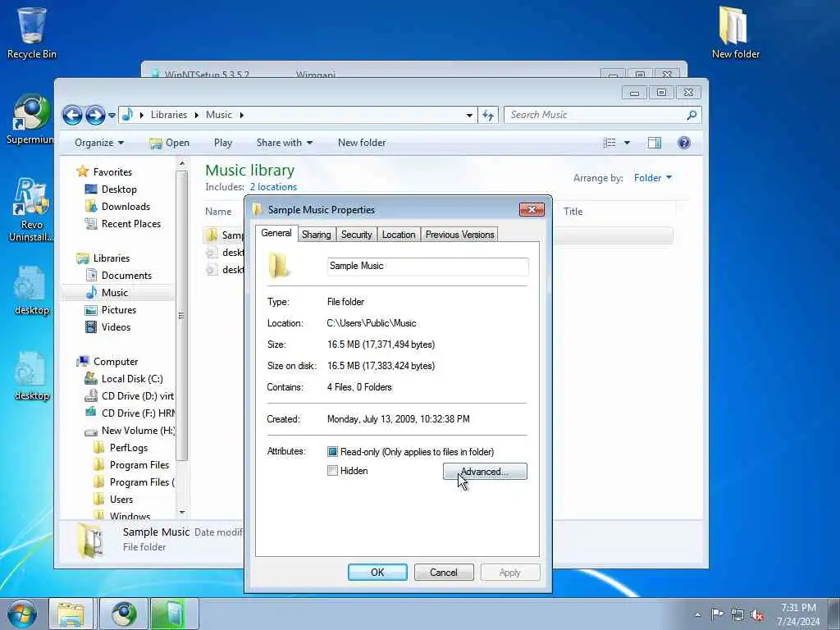Open address bar previous locations dropdown
The image size is (840, 630).
click(x=469, y=115)
